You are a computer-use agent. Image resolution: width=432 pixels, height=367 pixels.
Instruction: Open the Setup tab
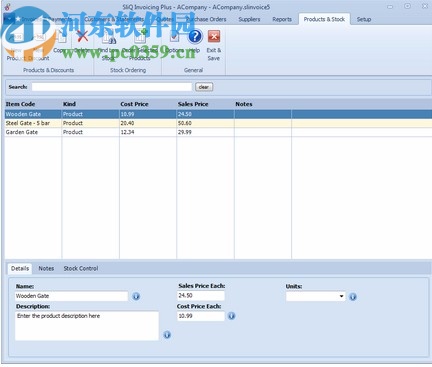pos(364,19)
